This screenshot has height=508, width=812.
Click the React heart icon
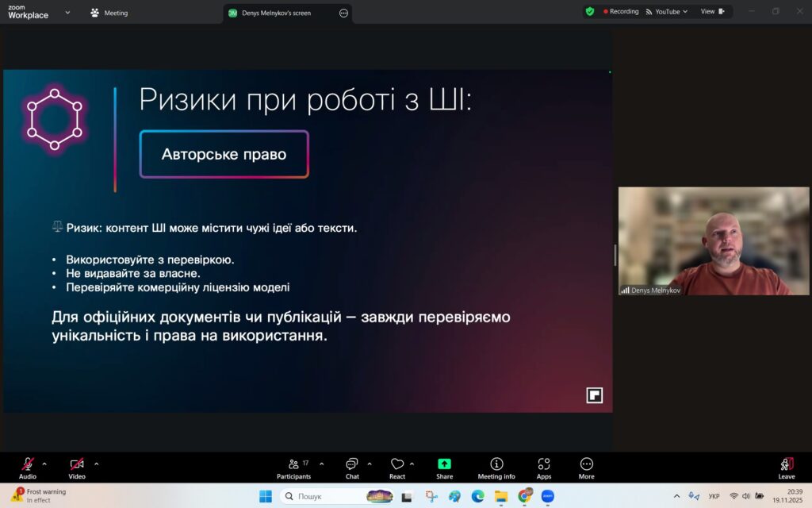[x=397, y=467]
